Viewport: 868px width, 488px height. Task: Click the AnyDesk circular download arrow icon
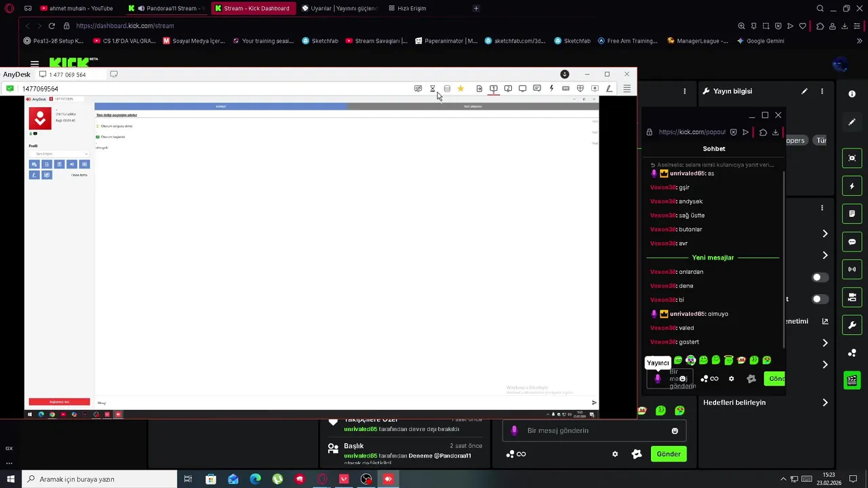564,74
